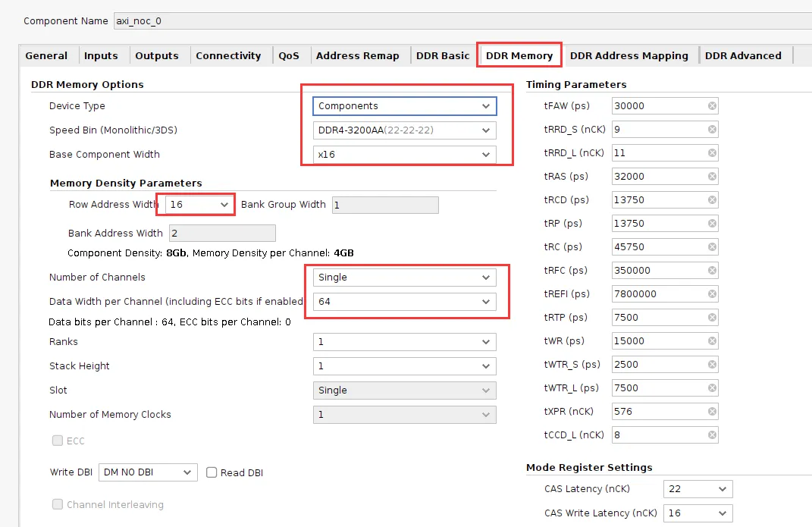The height and width of the screenshot is (527, 812).
Task: Clear the tREFI field via icon
Action: click(712, 294)
